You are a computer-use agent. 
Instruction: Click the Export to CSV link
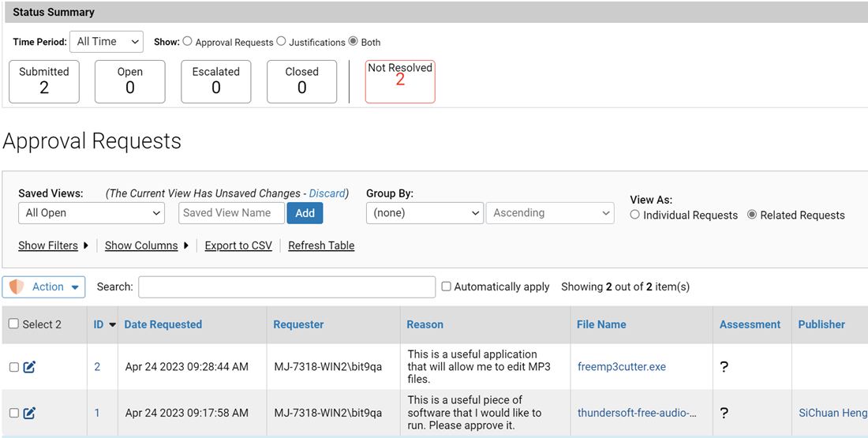click(x=238, y=245)
